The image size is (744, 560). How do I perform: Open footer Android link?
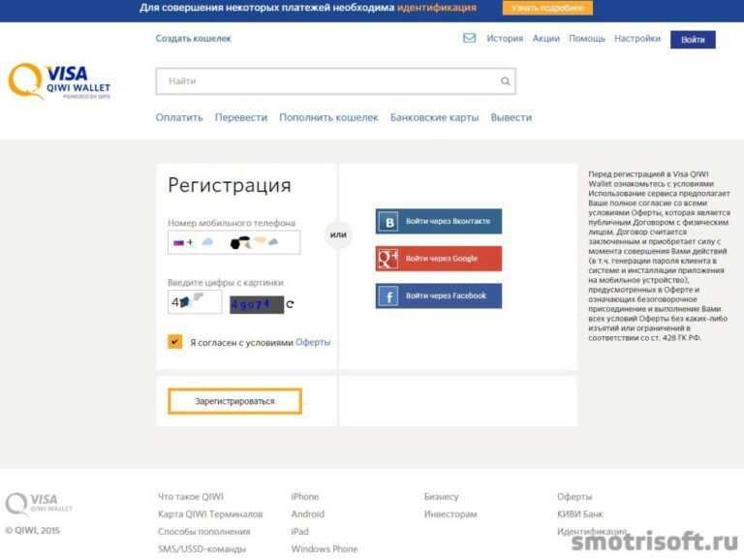[x=308, y=513]
